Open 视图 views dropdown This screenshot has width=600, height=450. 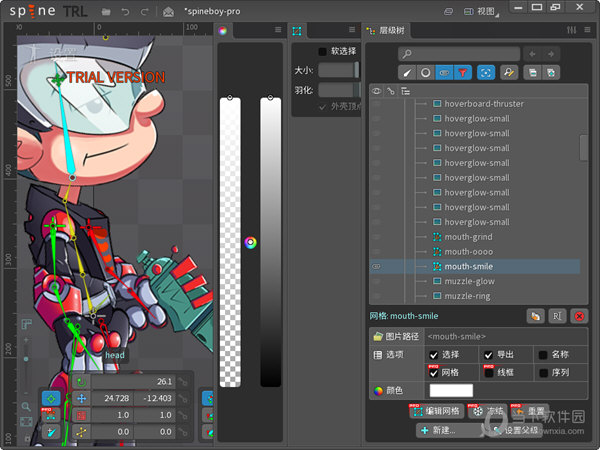point(481,11)
